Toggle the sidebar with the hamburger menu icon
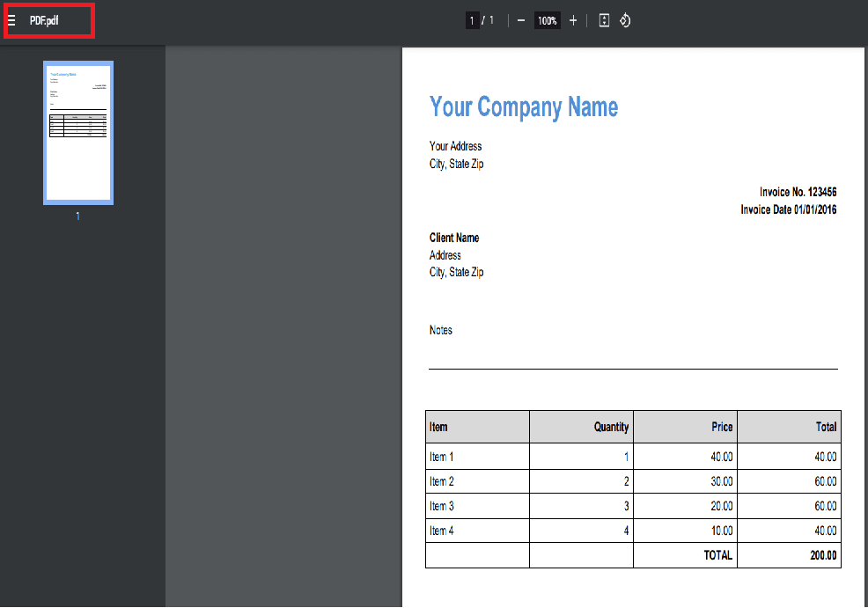 click(x=11, y=20)
